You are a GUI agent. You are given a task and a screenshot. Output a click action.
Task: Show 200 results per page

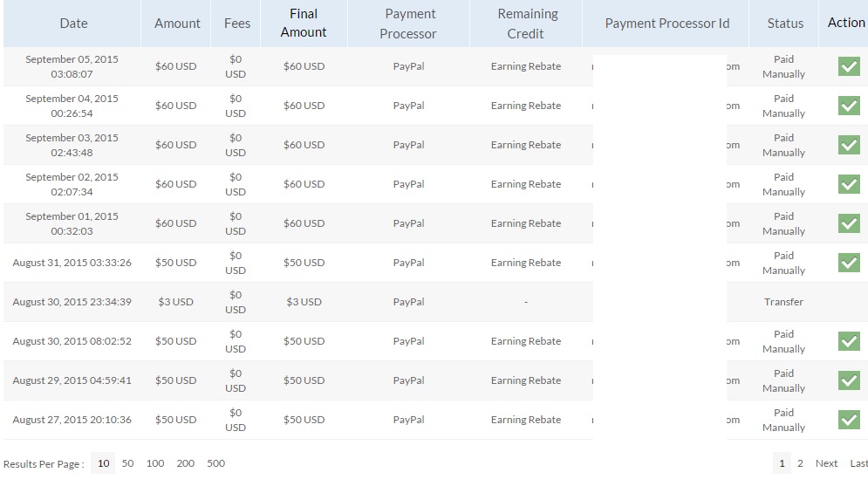(x=186, y=463)
